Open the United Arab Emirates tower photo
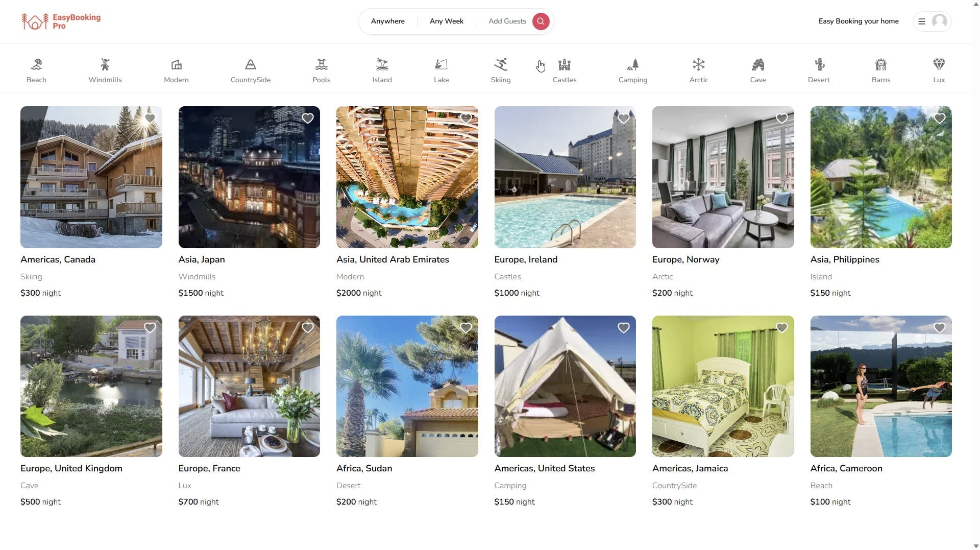The height and width of the screenshot is (550, 980). (x=407, y=177)
